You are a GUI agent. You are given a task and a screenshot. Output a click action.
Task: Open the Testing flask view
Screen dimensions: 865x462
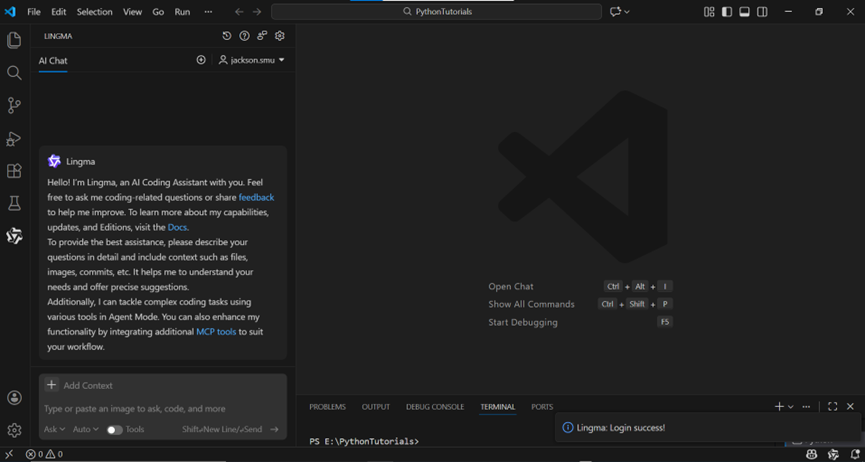14,204
